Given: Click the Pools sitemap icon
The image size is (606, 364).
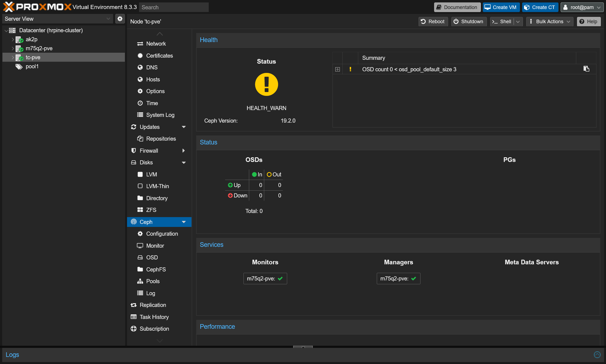Looking at the screenshot, I should pos(140,281).
